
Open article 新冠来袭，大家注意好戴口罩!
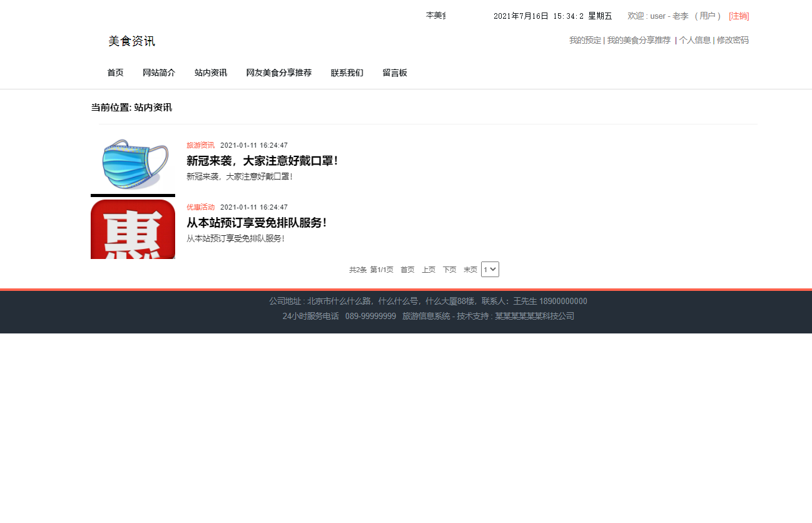pos(261,160)
